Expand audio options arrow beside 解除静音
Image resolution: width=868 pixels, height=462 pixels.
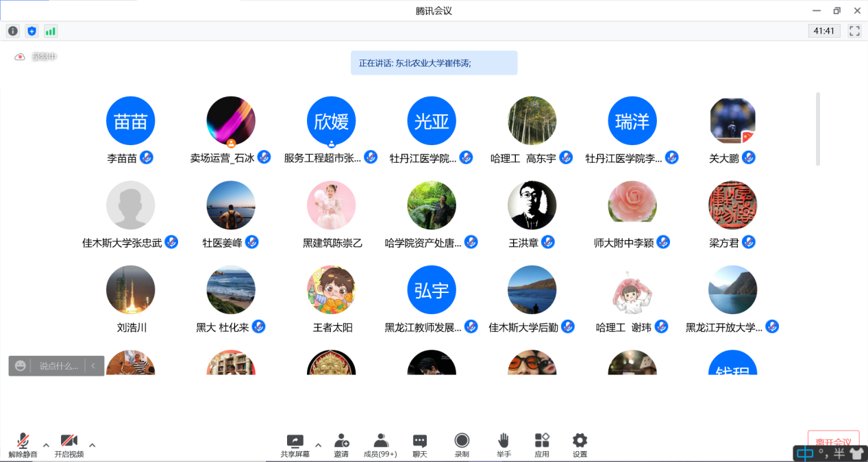point(46,445)
